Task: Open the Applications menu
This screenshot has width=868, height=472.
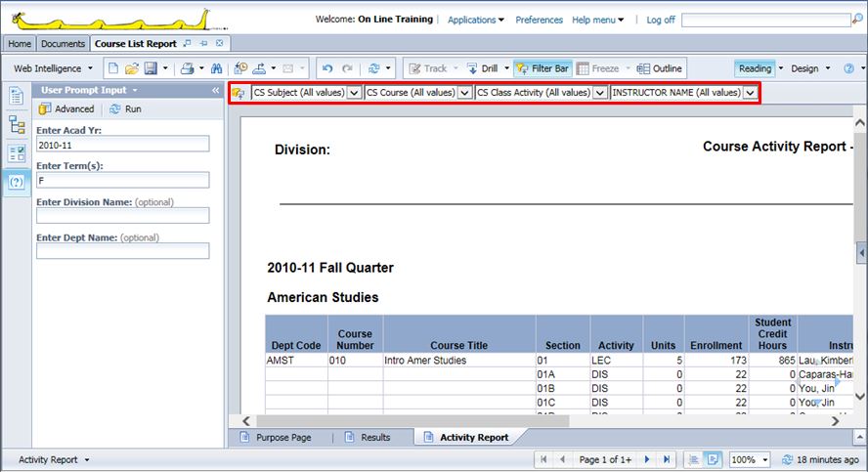Action: (x=475, y=20)
